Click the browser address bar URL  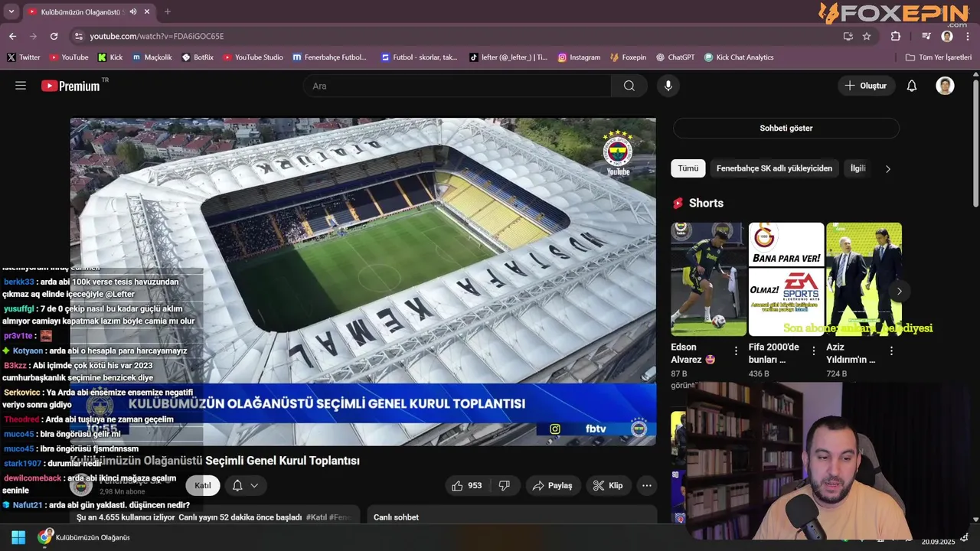pyautogui.click(x=157, y=36)
